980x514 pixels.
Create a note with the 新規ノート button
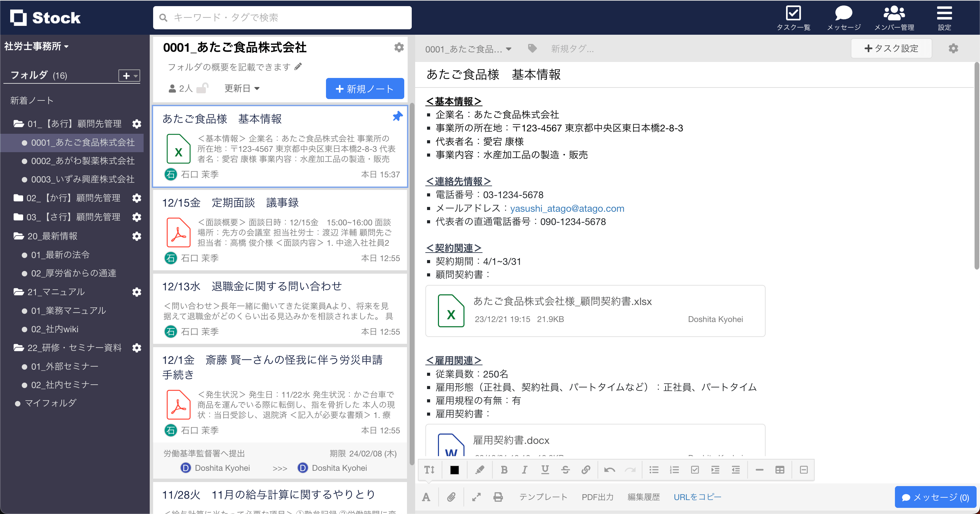tap(364, 88)
